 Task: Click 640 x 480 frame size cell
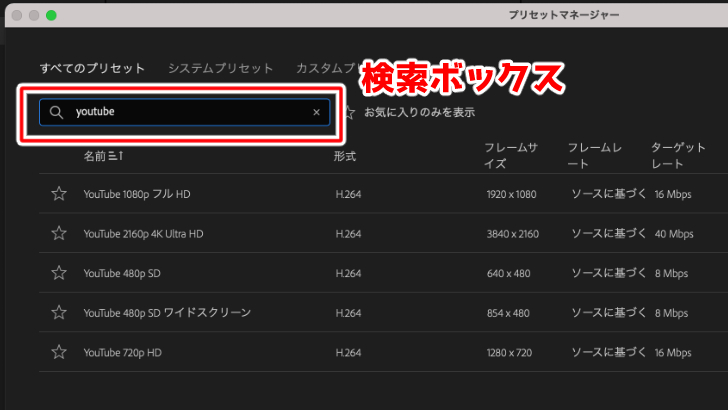508,273
